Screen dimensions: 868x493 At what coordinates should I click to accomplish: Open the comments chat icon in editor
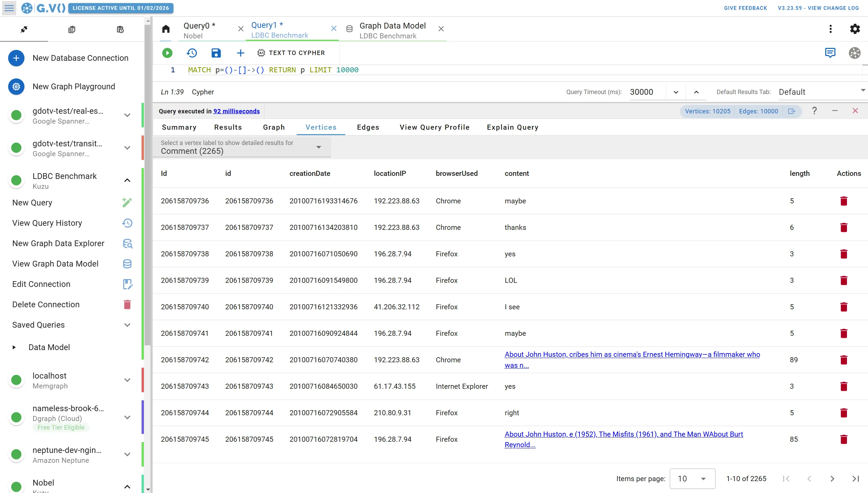point(830,53)
